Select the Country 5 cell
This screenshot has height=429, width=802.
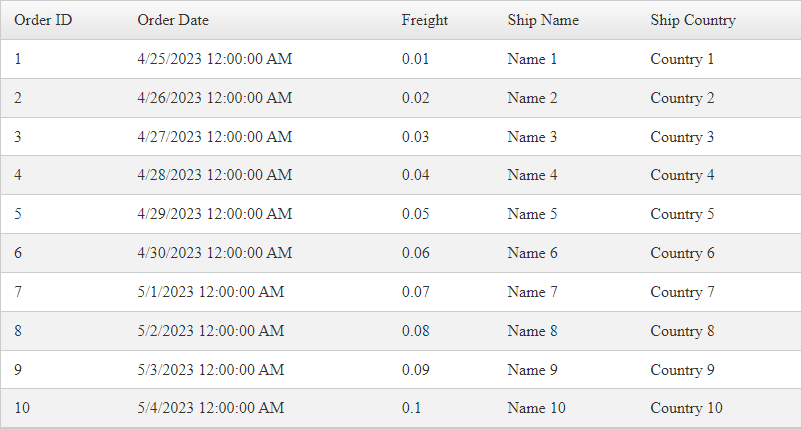682,215
